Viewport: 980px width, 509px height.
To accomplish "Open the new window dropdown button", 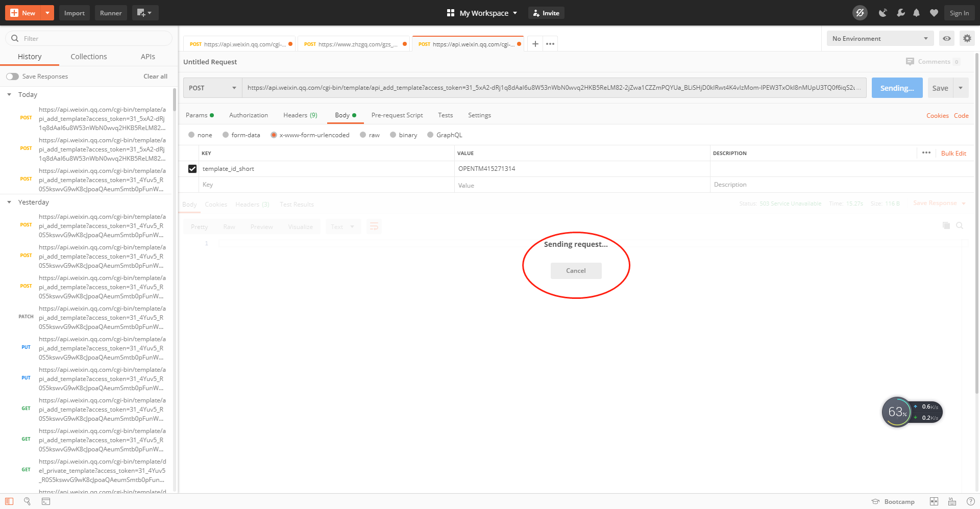I will tap(145, 13).
